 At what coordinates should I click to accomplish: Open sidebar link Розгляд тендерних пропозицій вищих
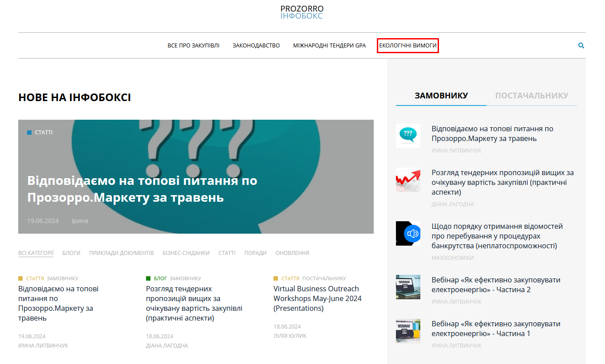click(502, 182)
